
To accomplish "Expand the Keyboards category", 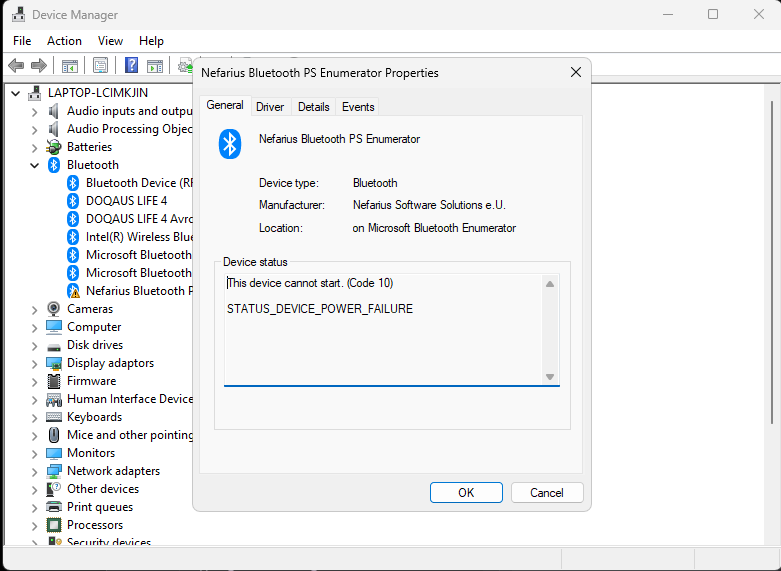I will coord(34,418).
